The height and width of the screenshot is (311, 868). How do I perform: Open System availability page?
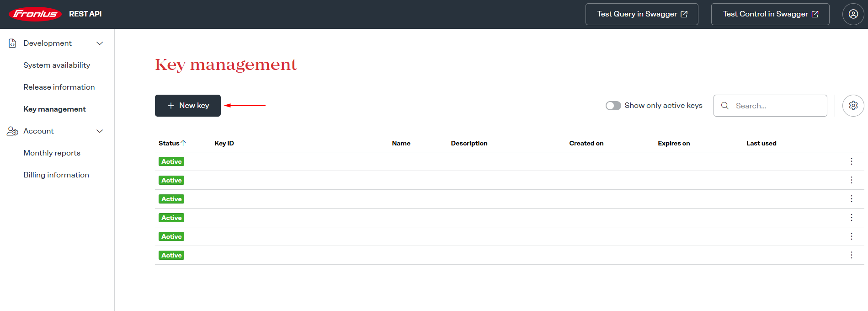(57, 65)
